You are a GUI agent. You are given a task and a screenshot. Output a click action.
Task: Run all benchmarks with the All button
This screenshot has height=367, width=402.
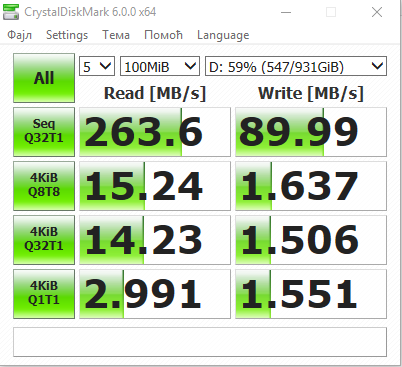44,78
